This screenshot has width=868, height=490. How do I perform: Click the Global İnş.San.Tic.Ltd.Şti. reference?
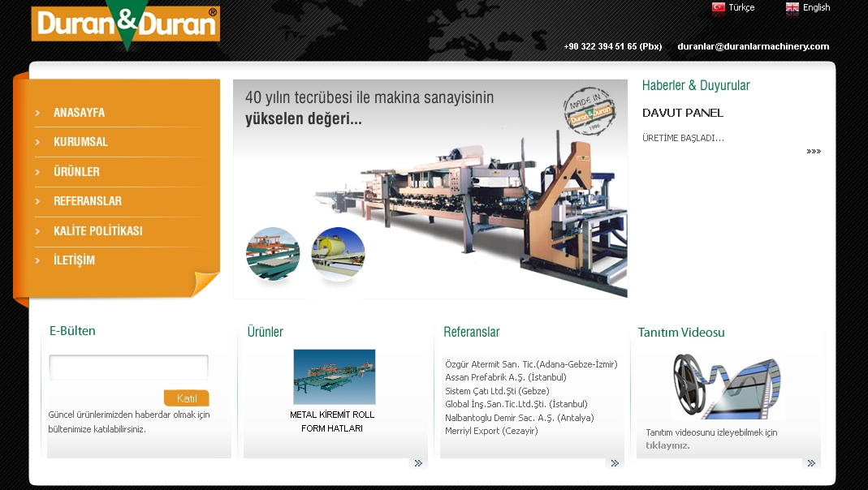(x=516, y=404)
